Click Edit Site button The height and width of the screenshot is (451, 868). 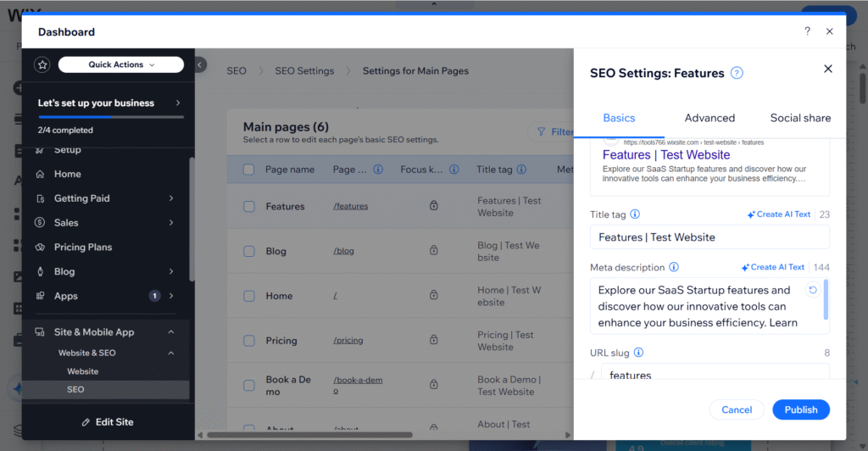pos(108,421)
